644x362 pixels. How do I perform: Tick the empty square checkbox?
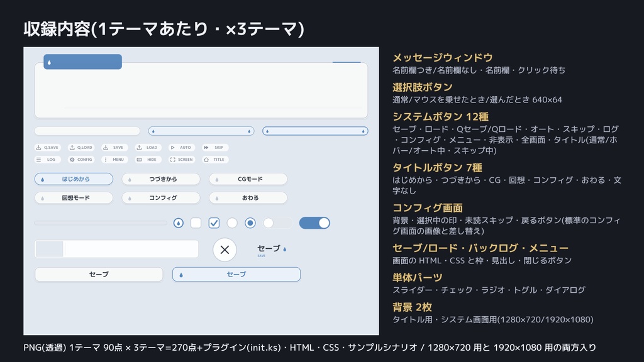196,223
